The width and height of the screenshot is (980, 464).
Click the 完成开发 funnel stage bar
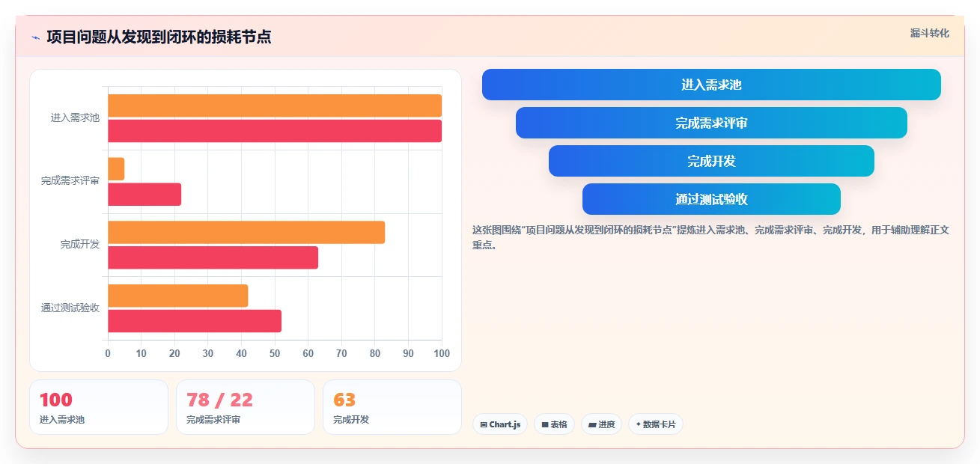711,161
